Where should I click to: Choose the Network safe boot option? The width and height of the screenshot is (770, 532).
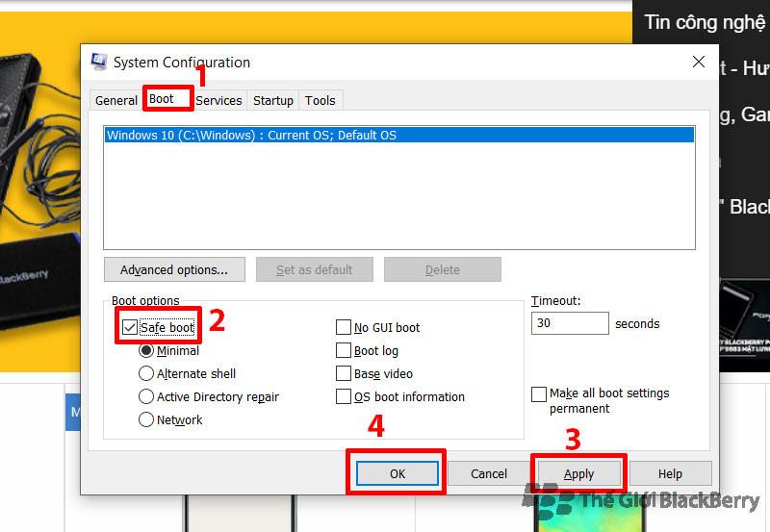(x=146, y=419)
